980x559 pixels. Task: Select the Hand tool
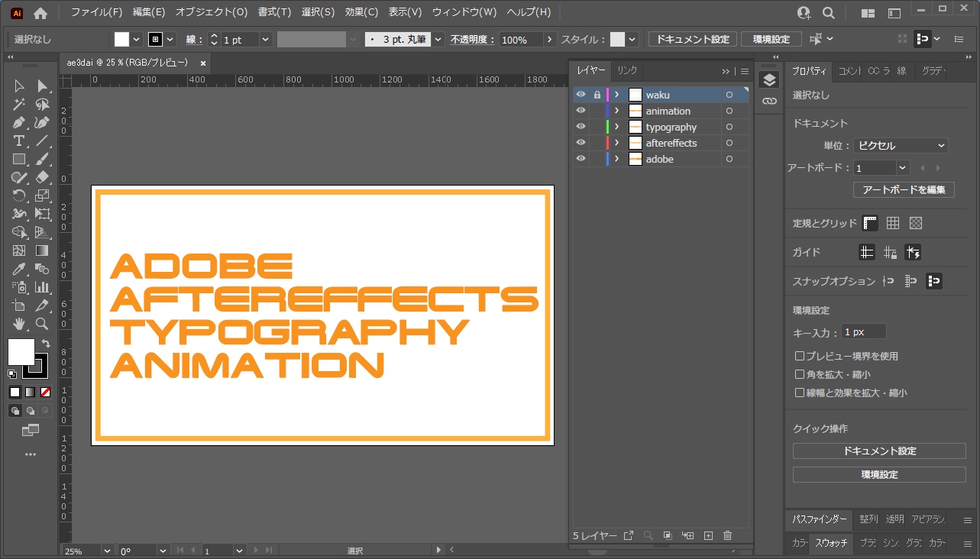(19, 325)
